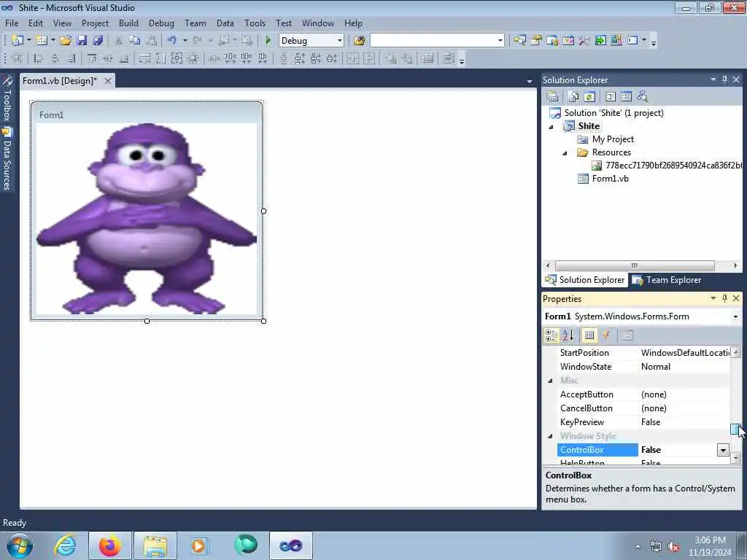The width and height of the screenshot is (747, 560).
Task: Pin toggle for Solution Explorer panel
Action: (724, 79)
